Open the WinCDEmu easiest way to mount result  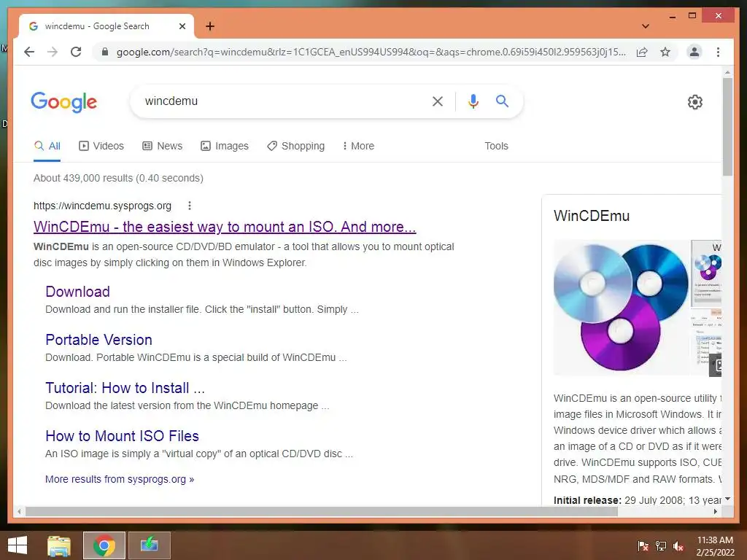[x=225, y=227]
